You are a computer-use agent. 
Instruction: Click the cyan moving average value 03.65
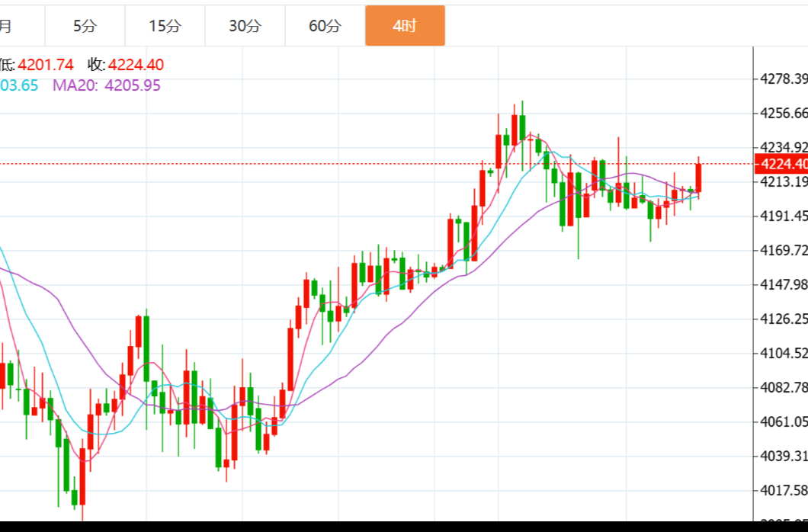[x=19, y=85]
